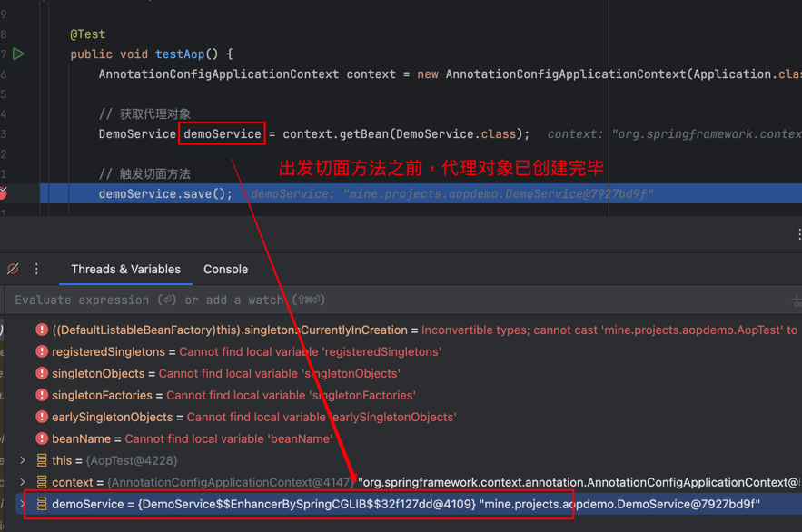802x532 pixels.
Task: Switch to the Console tab
Action: tap(225, 270)
